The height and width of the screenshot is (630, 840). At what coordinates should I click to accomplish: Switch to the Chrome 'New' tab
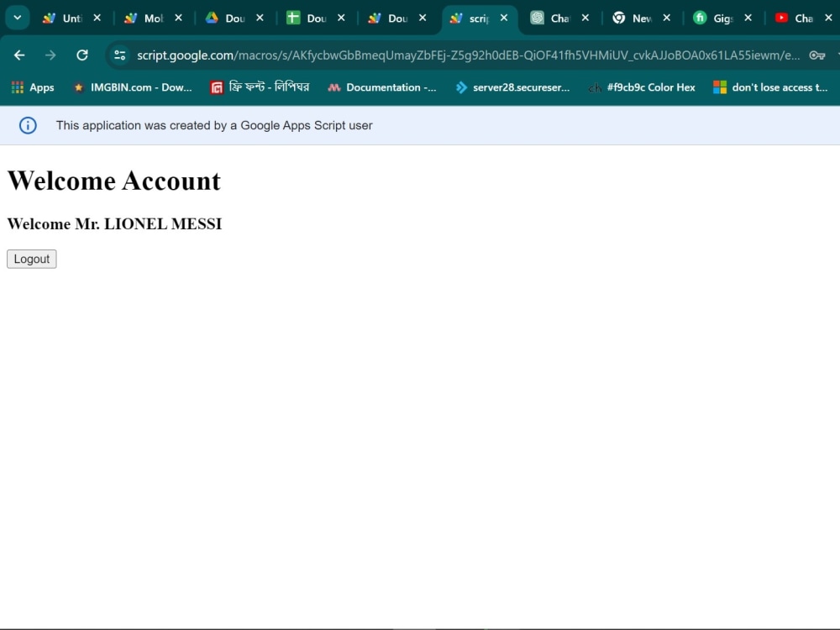633,18
